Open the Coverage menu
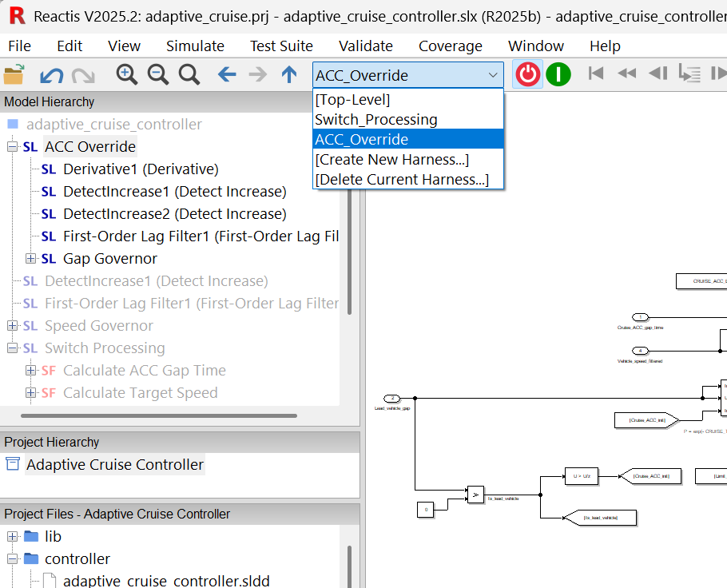Viewport: 727px width, 588px height. (450, 46)
